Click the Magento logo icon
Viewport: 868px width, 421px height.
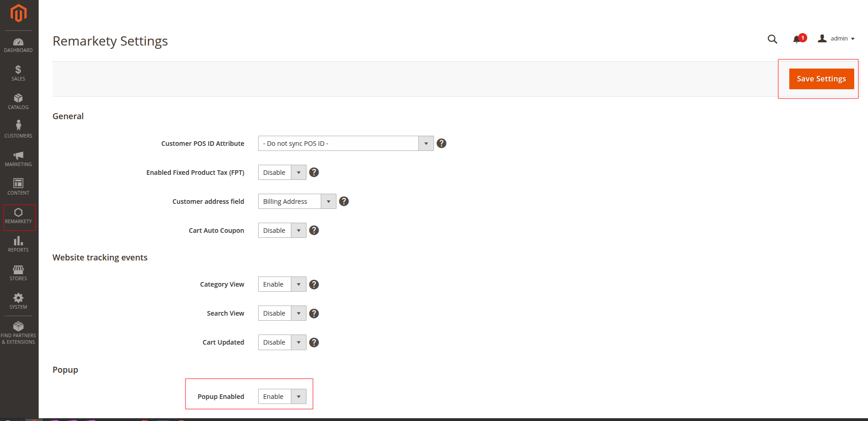(x=18, y=13)
